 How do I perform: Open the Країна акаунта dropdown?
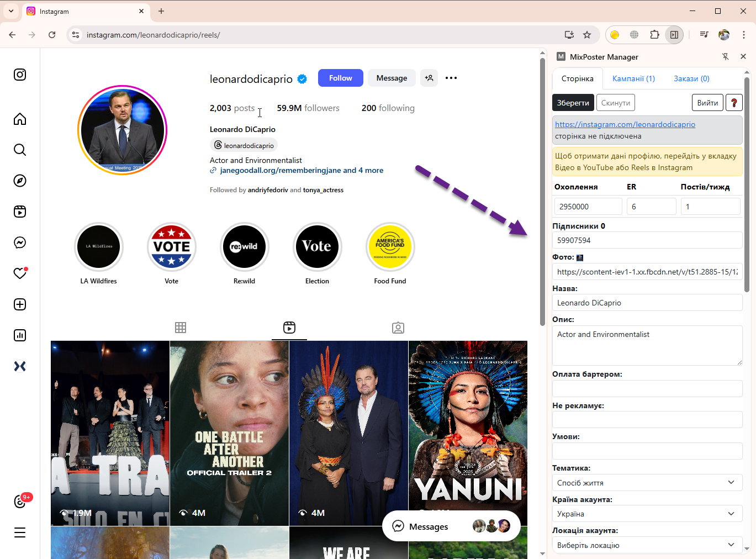[x=647, y=514]
